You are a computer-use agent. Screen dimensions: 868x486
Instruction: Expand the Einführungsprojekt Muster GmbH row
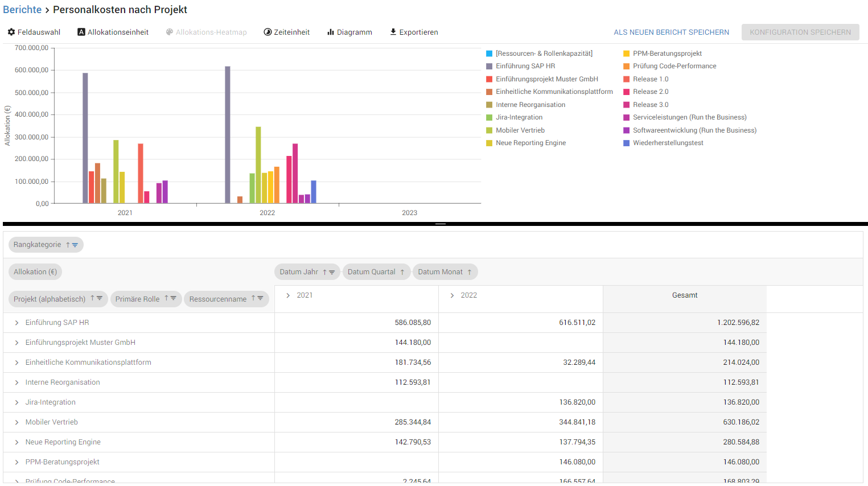[x=17, y=343]
